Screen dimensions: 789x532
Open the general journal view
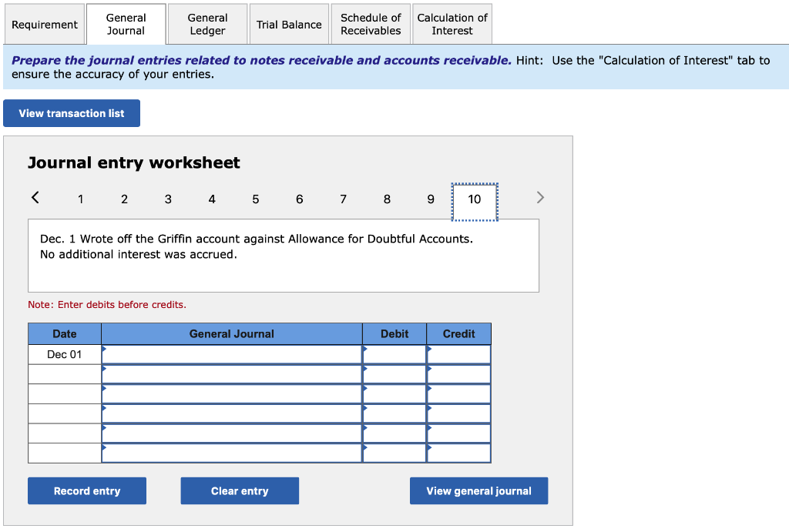coord(478,490)
